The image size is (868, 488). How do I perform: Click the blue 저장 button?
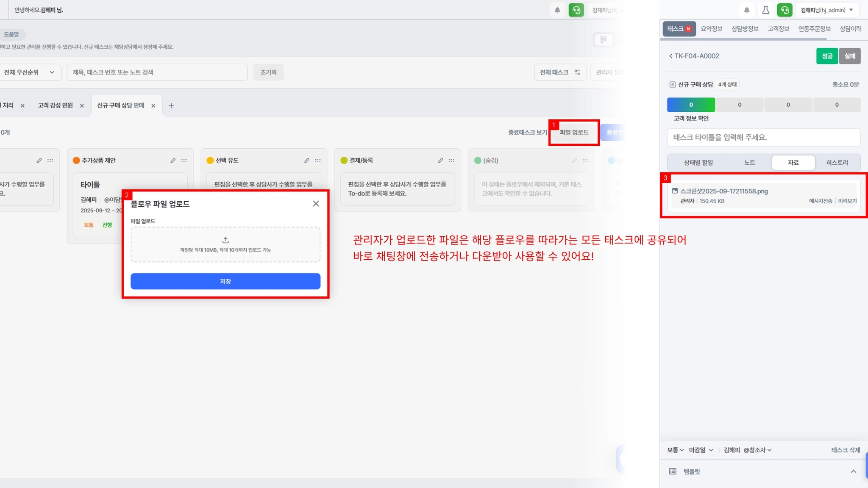(225, 281)
